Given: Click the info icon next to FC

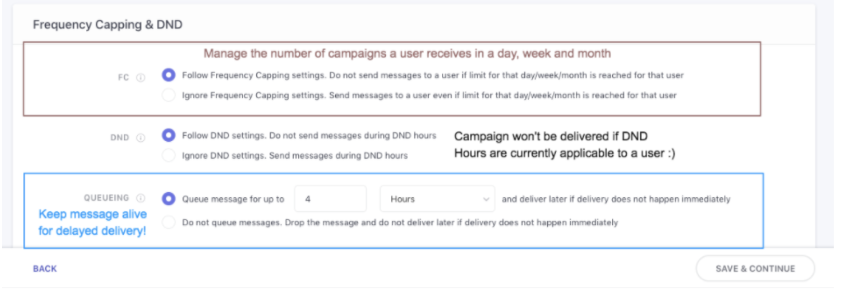Looking at the screenshot, I should pyautogui.click(x=140, y=77).
